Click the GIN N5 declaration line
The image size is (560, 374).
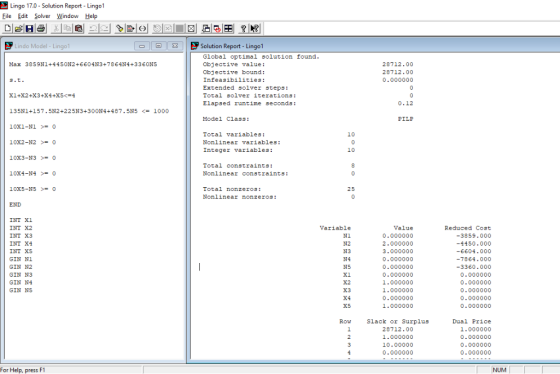[21, 290]
